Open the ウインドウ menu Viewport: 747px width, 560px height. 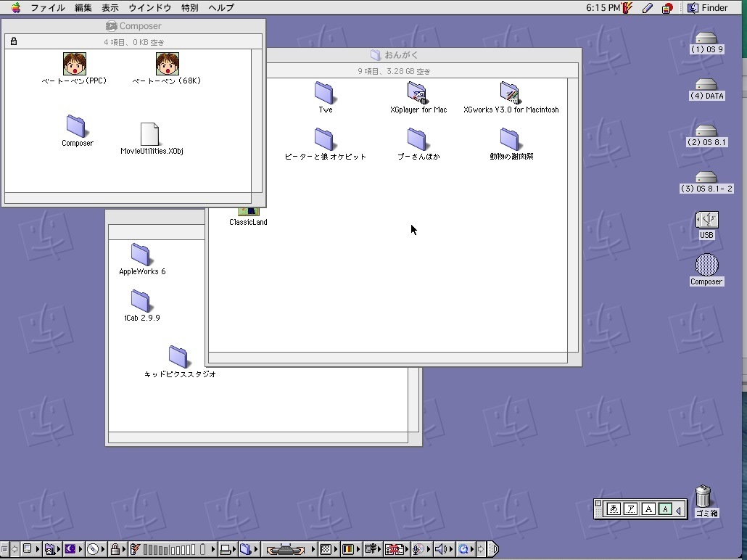(x=150, y=8)
